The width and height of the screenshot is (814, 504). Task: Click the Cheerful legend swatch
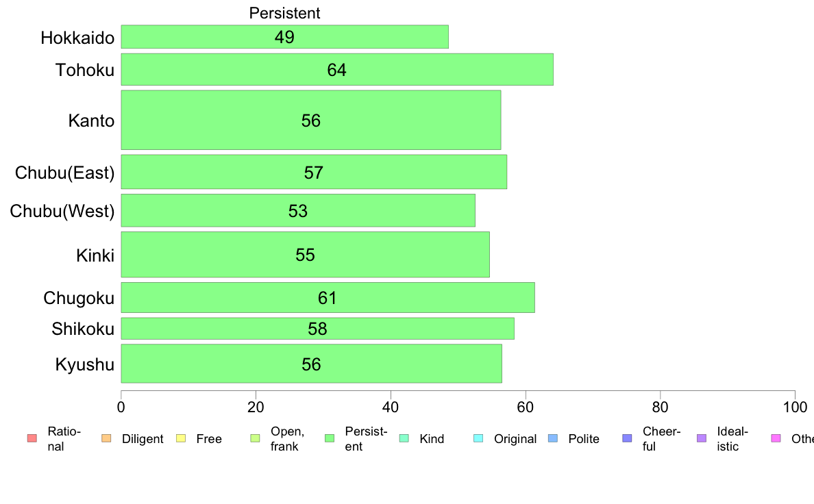(627, 438)
